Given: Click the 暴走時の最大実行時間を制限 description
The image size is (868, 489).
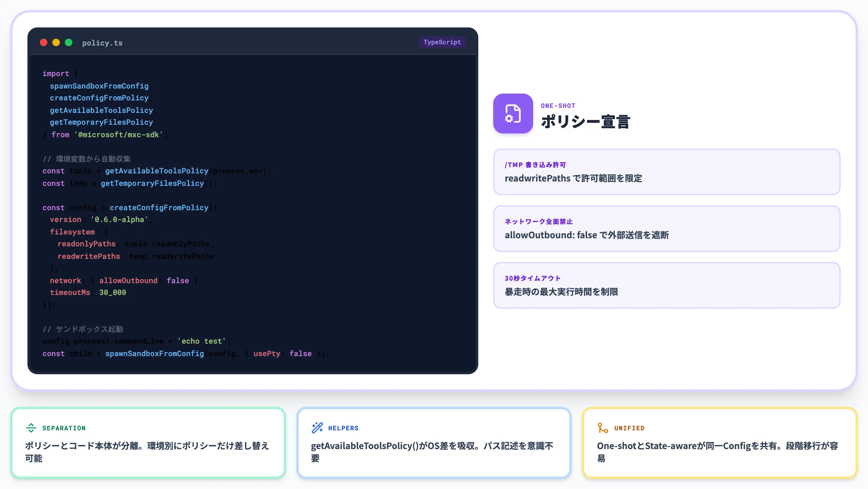Looking at the screenshot, I should click(561, 292).
